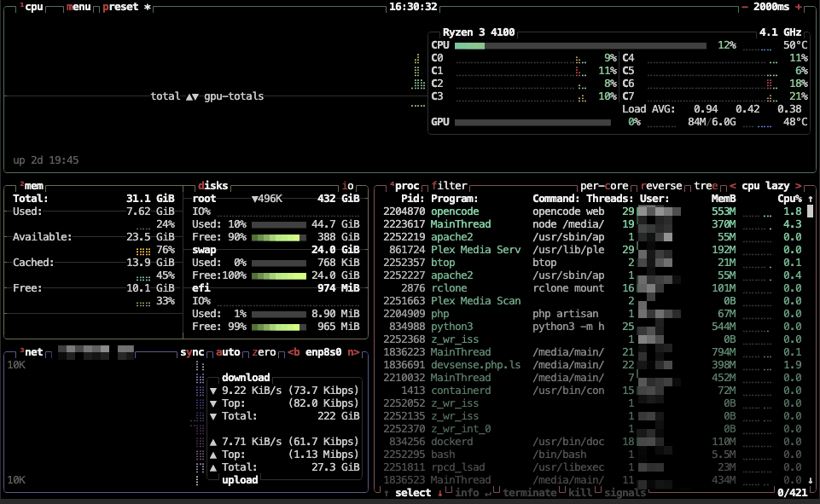Click swap Free 100% bar

tap(279, 275)
